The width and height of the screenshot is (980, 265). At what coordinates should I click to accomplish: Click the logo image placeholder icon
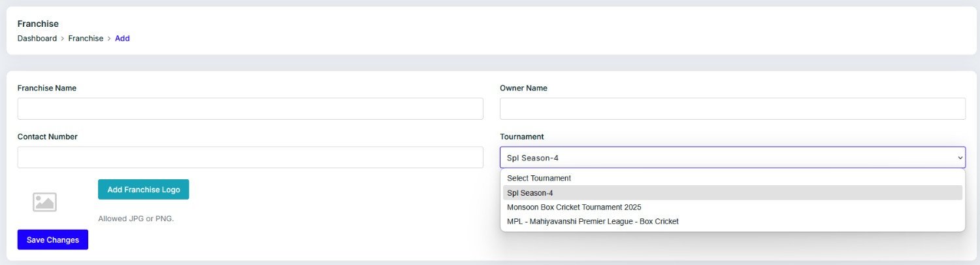[44, 202]
